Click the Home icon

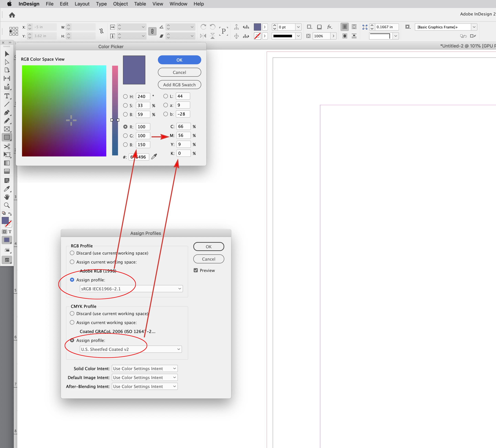tap(12, 15)
